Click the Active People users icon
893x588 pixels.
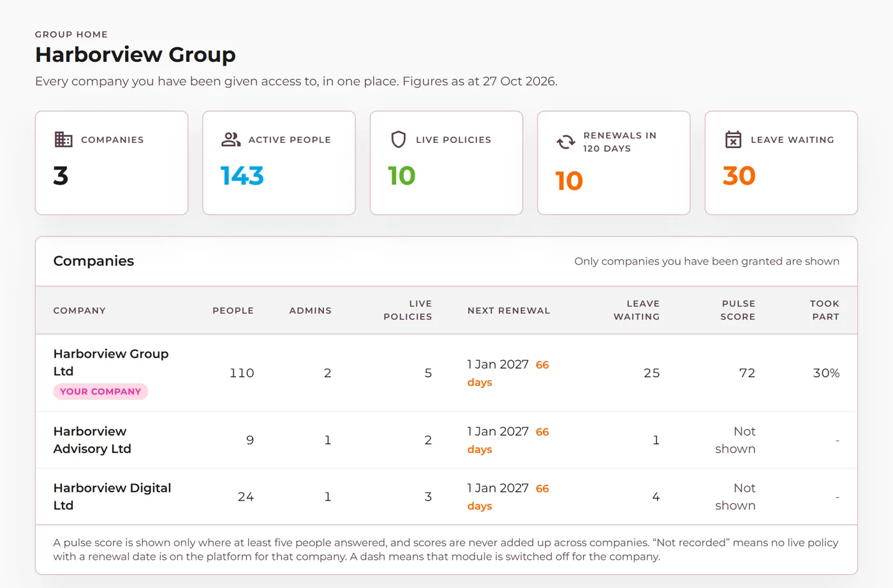(x=231, y=140)
